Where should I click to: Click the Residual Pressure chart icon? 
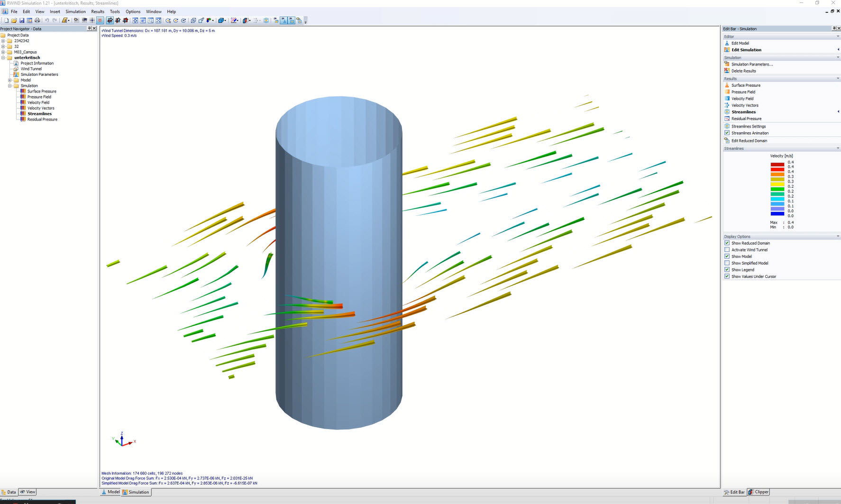(x=727, y=119)
